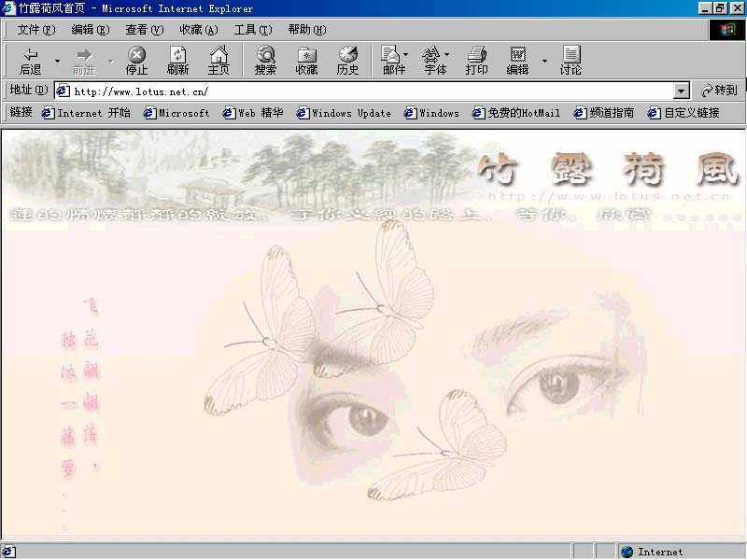Expand the 字体 (Fonts) dropdown arrow
Image resolution: width=747 pixels, height=560 pixels.
tap(447, 53)
